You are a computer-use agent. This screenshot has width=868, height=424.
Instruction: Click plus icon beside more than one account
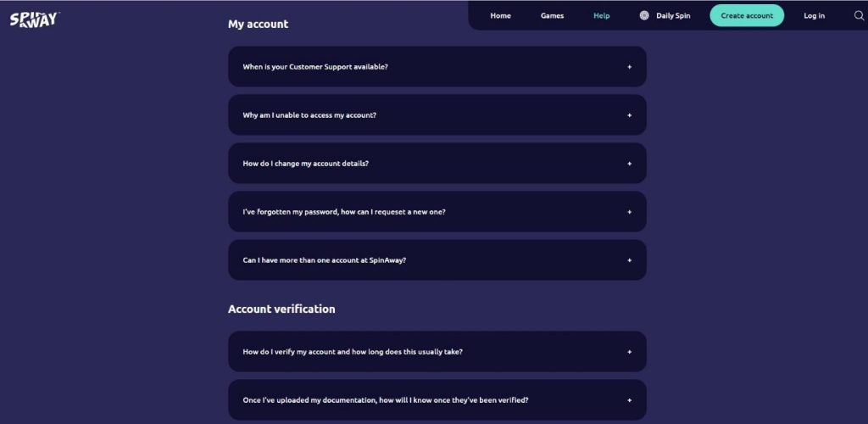tap(629, 260)
